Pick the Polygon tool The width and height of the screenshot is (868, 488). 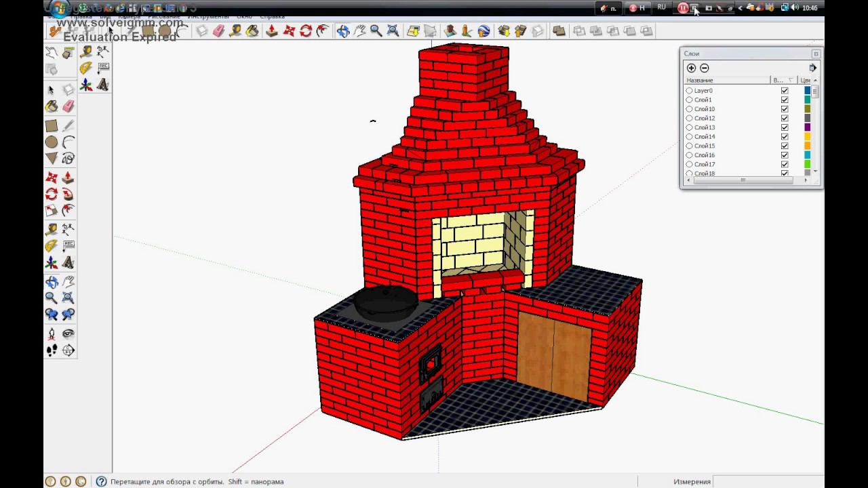[x=51, y=159]
